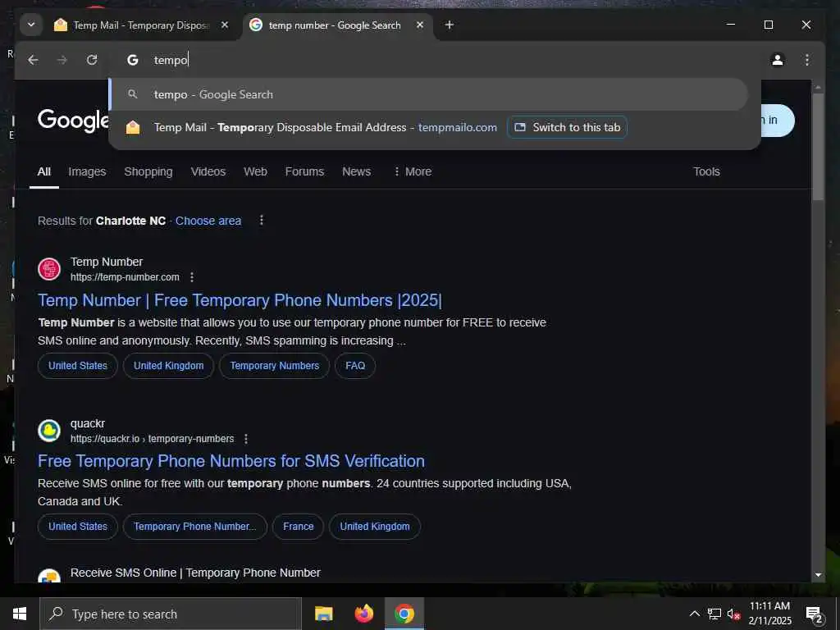Click the United Kingdom chip under Temp Number

(x=169, y=365)
